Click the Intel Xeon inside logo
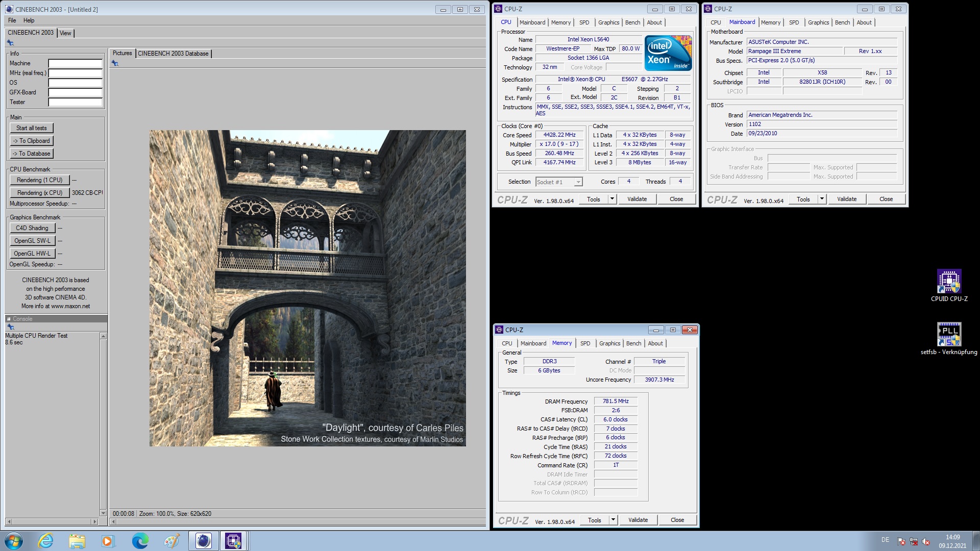Image resolution: width=980 pixels, height=551 pixels. click(x=668, y=53)
